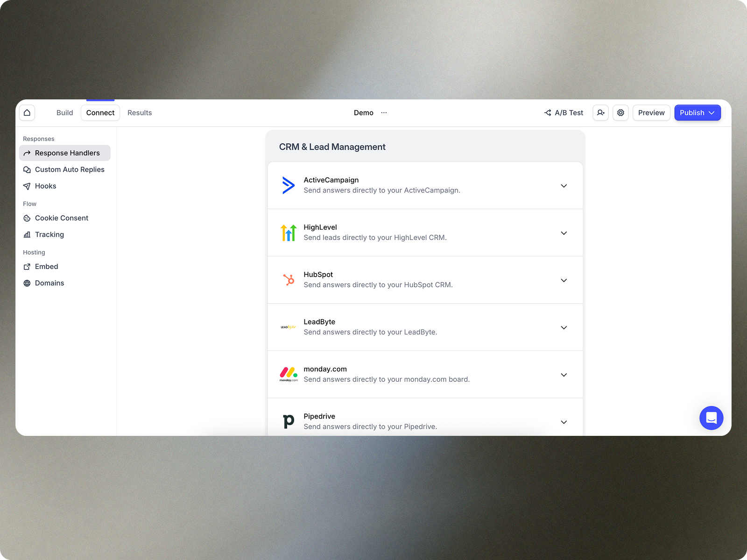Open Domains in the sidebar

65,283
